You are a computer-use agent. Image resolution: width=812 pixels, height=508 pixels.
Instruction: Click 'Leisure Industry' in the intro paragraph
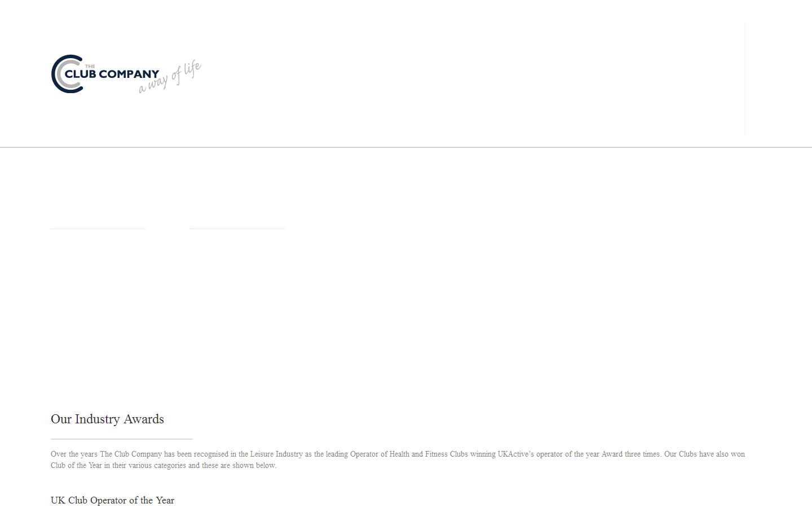click(x=276, y=454)
